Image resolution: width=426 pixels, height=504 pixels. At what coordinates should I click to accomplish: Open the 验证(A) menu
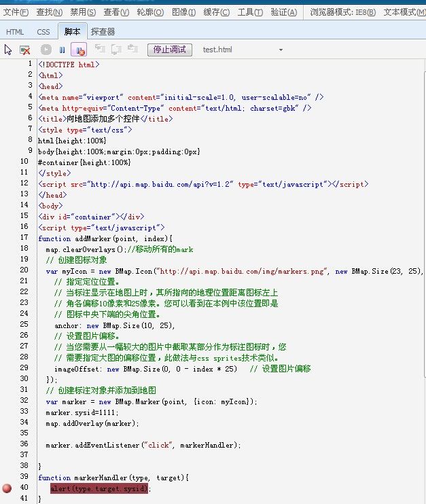click(x=283, y=12)
